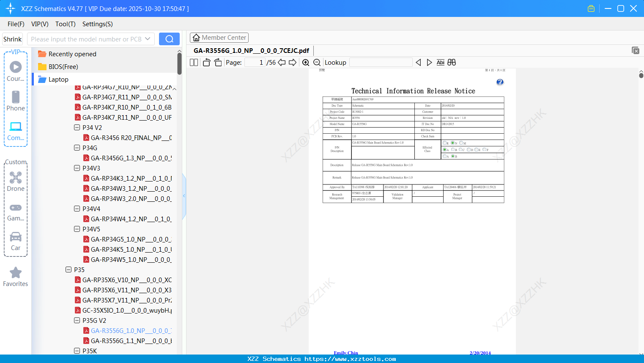The height and width of the screenshot is (363, 644).
Task: Collapse the P34V4 node
Action: [77, 209]
